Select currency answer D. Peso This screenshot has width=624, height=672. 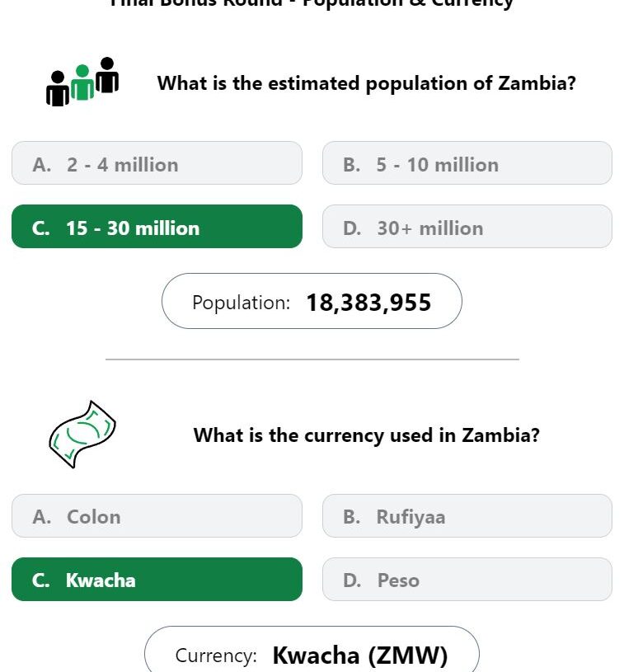pos(467,579)
